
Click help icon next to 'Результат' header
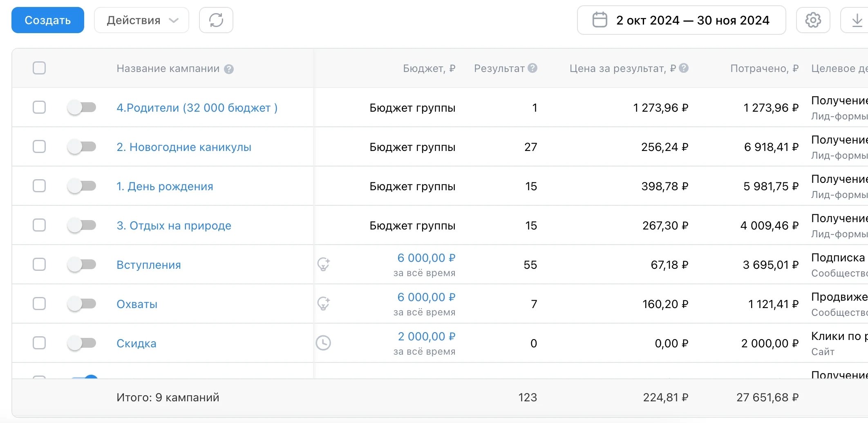tap(532, 68)
